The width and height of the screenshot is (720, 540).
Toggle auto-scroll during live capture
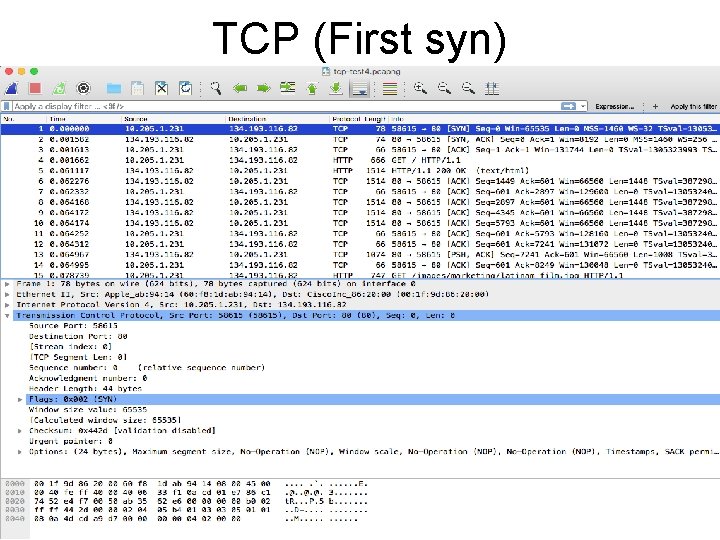coord(360,89)
